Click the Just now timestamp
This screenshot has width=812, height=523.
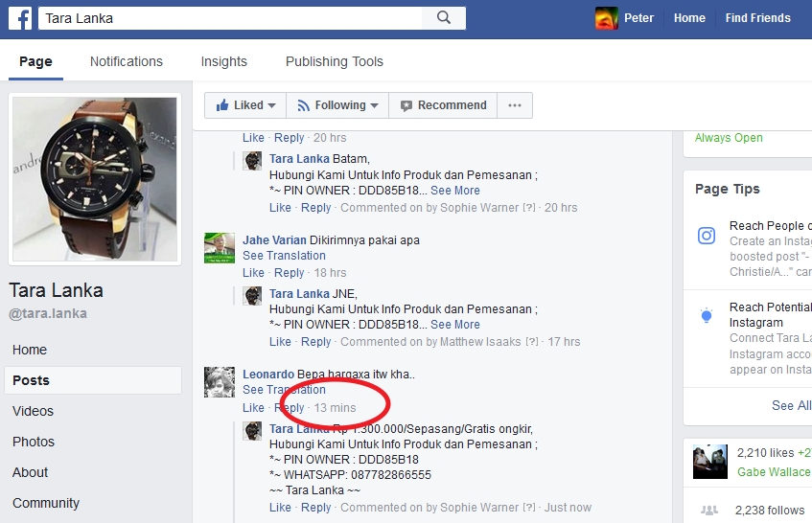click(568, 508)
